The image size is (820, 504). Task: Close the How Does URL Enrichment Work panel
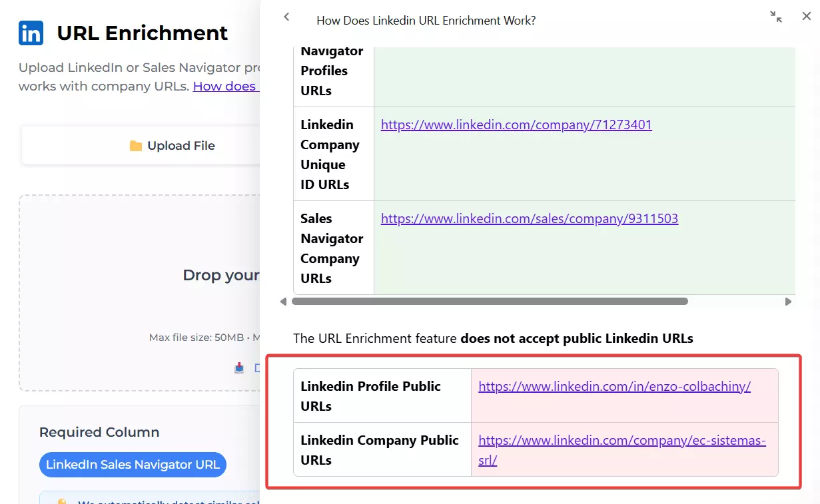(x=806, y=16)
